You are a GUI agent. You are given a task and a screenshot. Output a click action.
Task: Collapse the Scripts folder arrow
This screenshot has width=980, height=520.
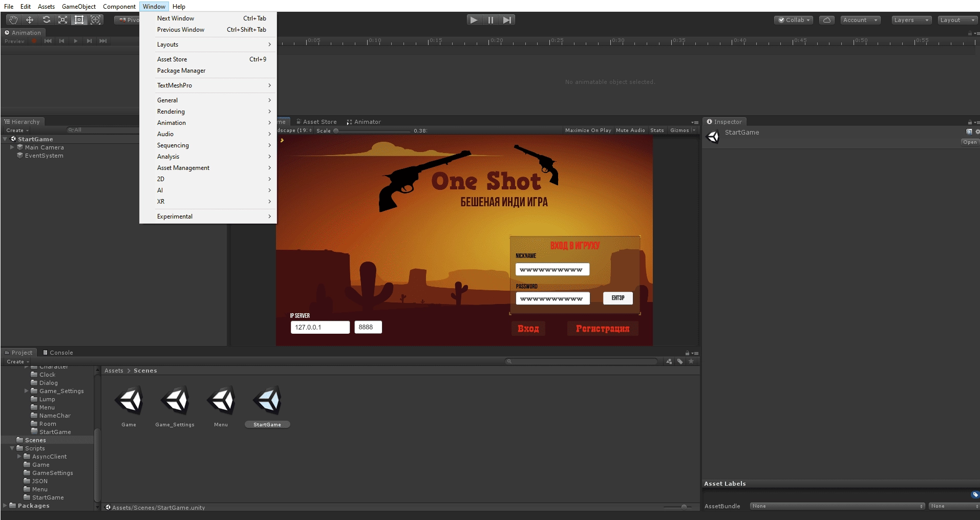coord(12,448)
